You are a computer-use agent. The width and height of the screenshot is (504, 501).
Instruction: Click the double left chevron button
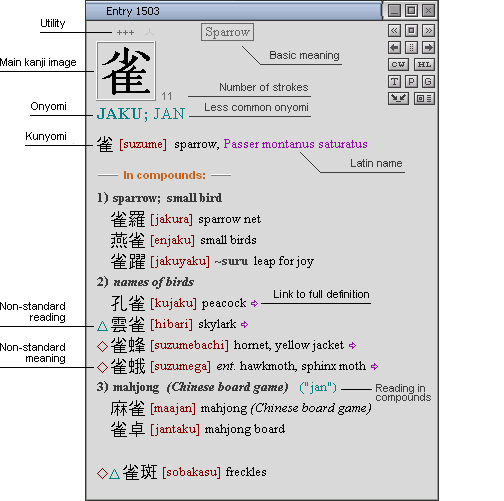394,31
